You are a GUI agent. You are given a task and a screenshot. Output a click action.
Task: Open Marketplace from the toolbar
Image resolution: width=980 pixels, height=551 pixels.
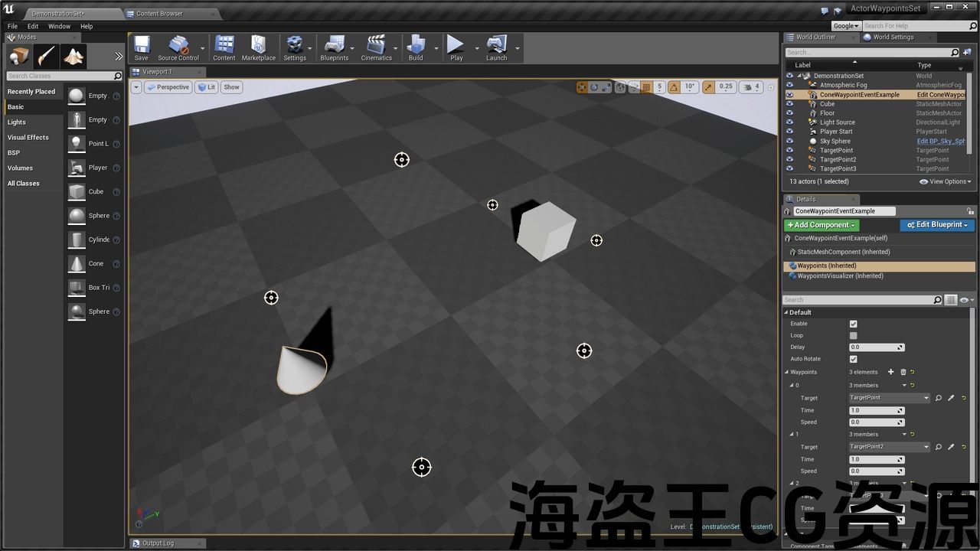(x=259, y=47)
